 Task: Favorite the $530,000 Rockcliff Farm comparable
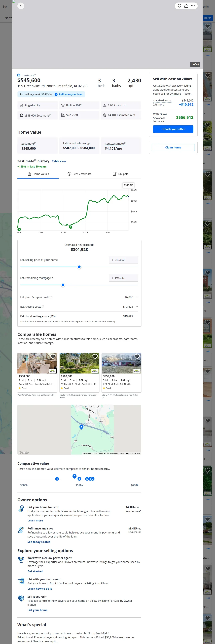pyautogui.click(x=53, y=357)
